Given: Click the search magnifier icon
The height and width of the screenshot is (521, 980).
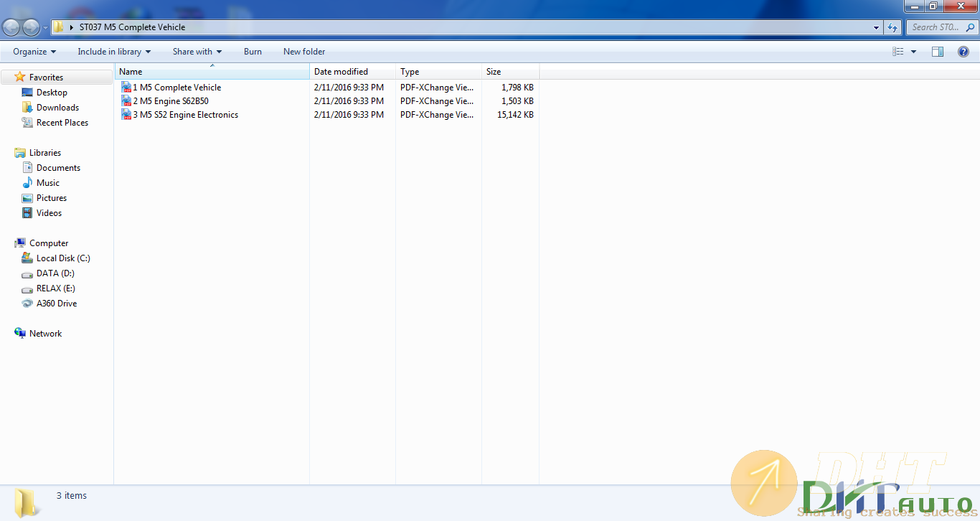Looking at the screenshot, I should point(970,27).
